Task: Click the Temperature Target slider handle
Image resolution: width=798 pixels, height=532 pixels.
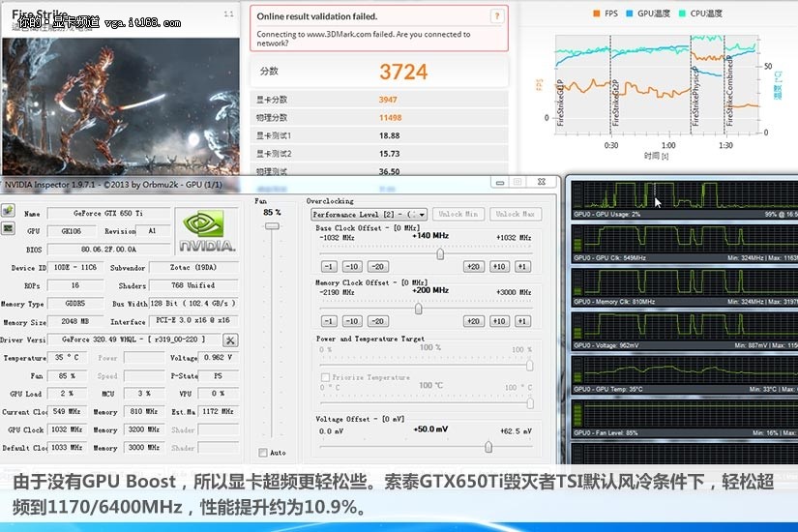Action: (530, 403)
